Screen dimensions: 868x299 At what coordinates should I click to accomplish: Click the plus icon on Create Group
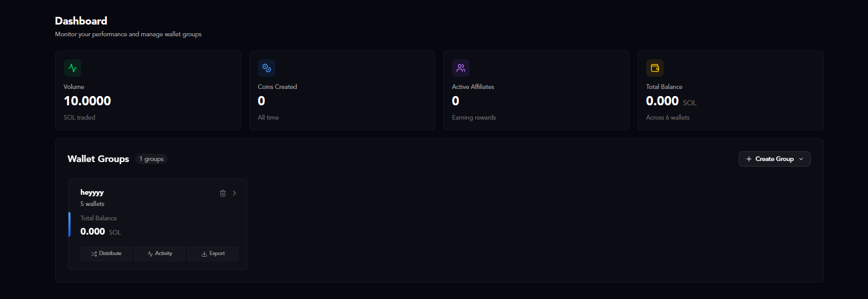click(748, 159)
